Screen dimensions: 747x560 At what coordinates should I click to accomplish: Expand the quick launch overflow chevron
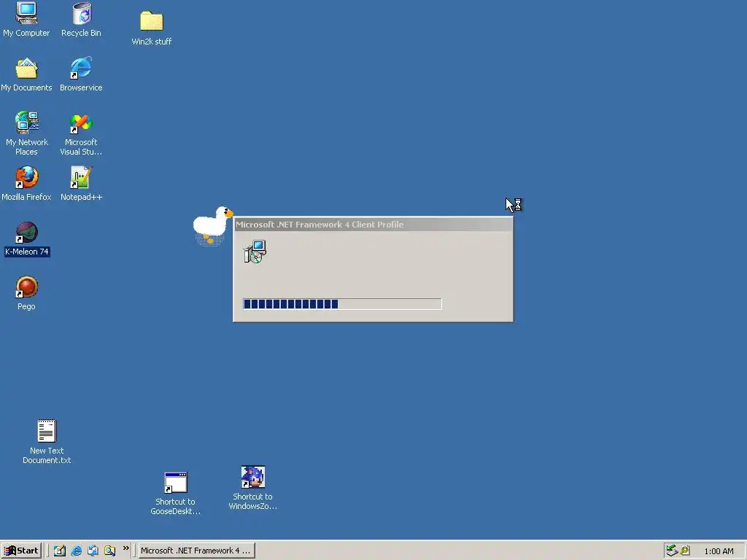(x=125, y=548)
